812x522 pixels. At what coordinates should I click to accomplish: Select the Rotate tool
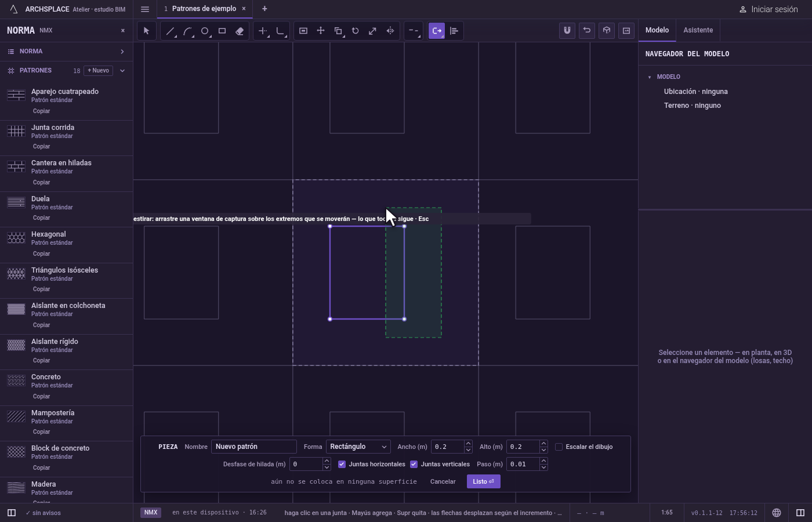356,31
